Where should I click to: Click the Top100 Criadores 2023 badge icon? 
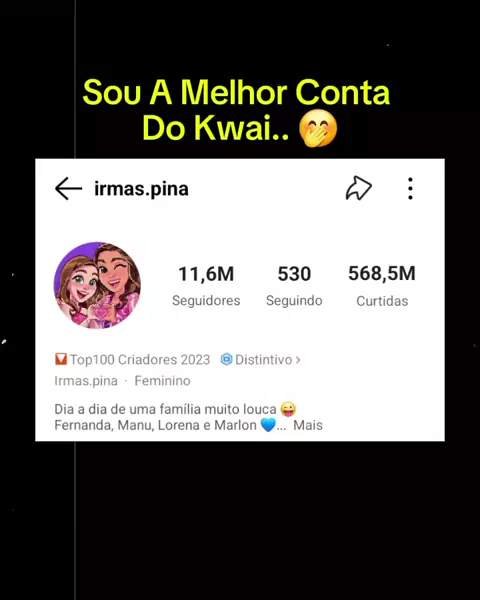61,359
